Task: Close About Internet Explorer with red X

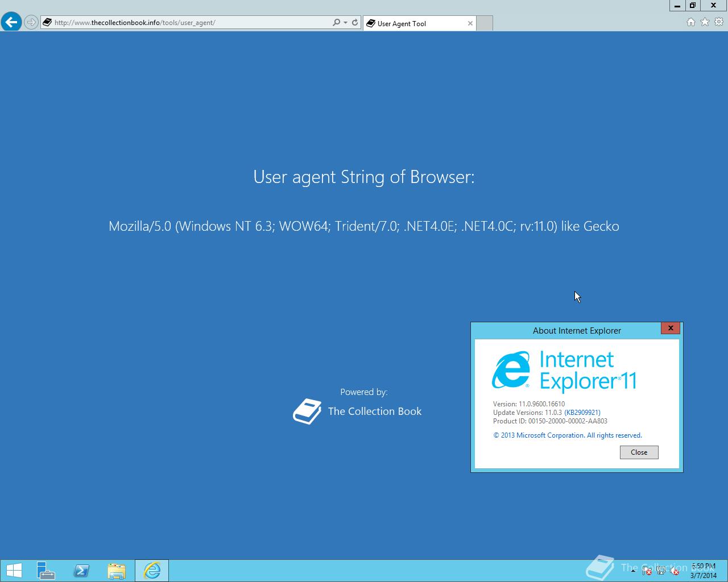Action: [x=671, y=328]
